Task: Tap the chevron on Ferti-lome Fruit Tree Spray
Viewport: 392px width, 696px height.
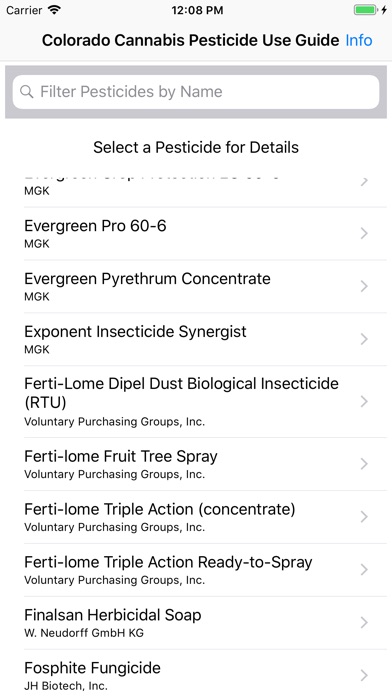Action: click(x=364, y=464)
